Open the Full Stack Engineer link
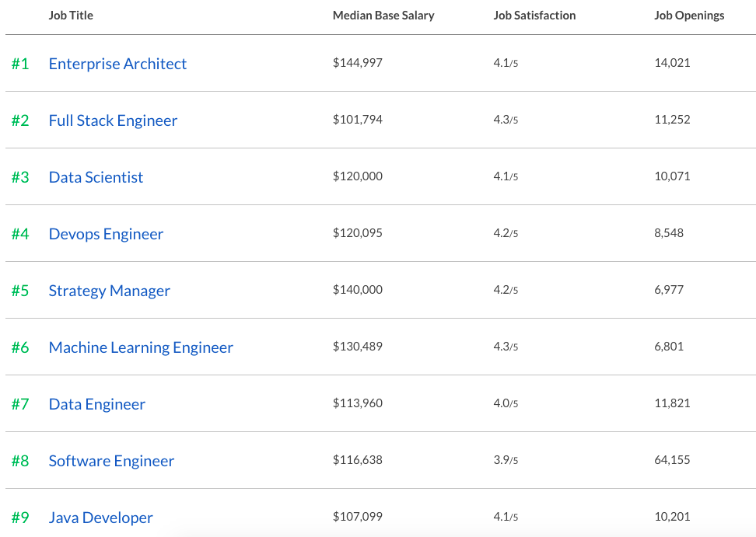The image size is (756, 537). tap(113, 120)
